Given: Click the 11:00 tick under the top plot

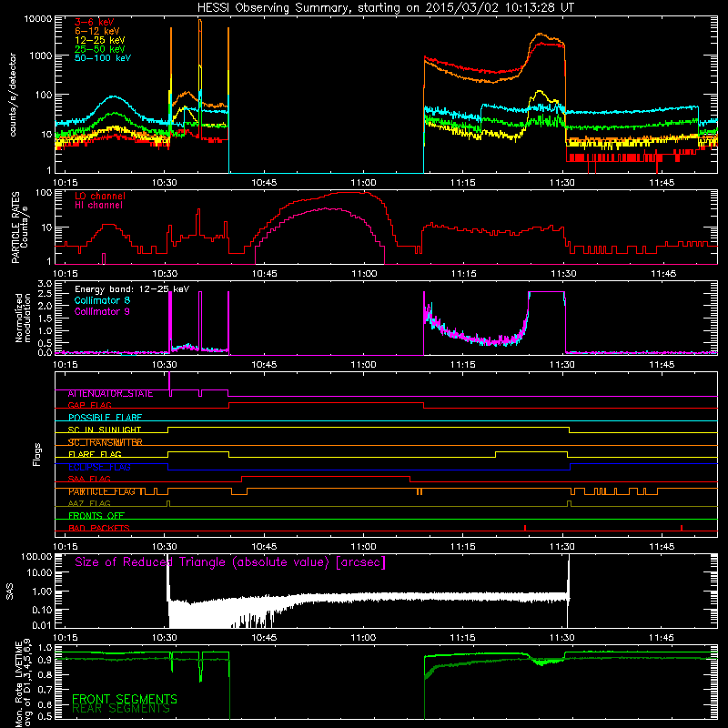Looking at the screenshot, I should [363, 183].
